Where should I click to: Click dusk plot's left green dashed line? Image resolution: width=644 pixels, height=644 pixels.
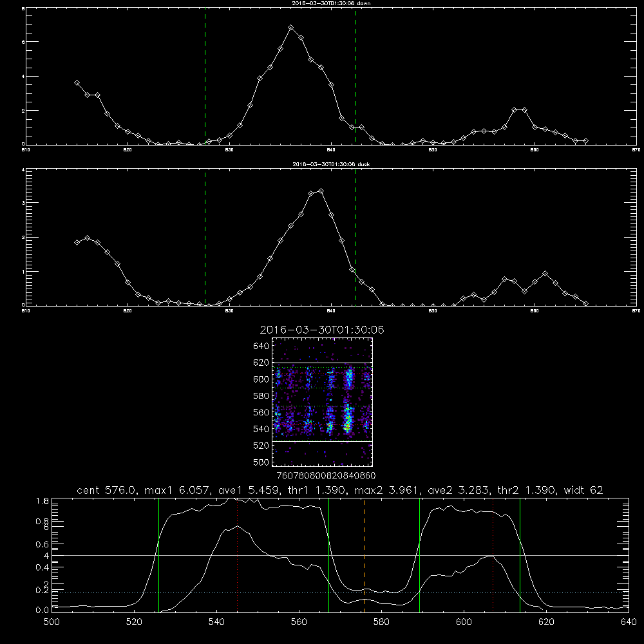[x=205, y=238]
